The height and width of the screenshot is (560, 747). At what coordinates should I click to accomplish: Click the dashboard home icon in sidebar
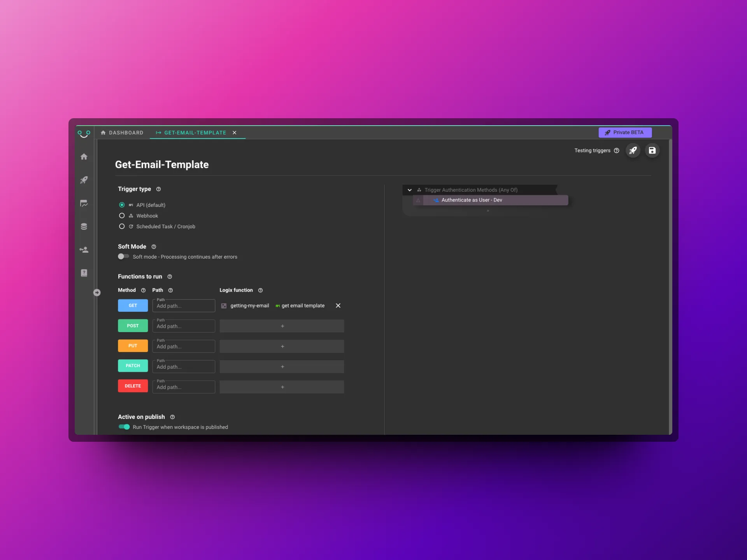[84, 156]
